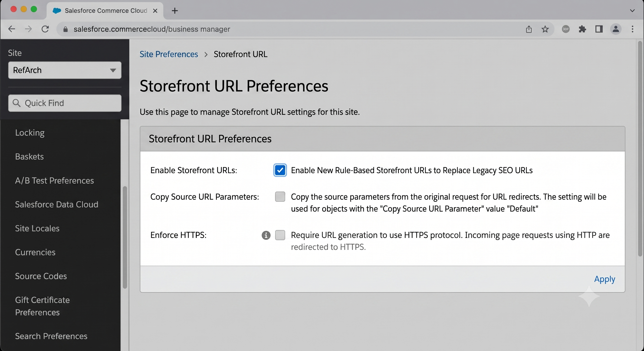Toggle the browser side panel icon

599,29
